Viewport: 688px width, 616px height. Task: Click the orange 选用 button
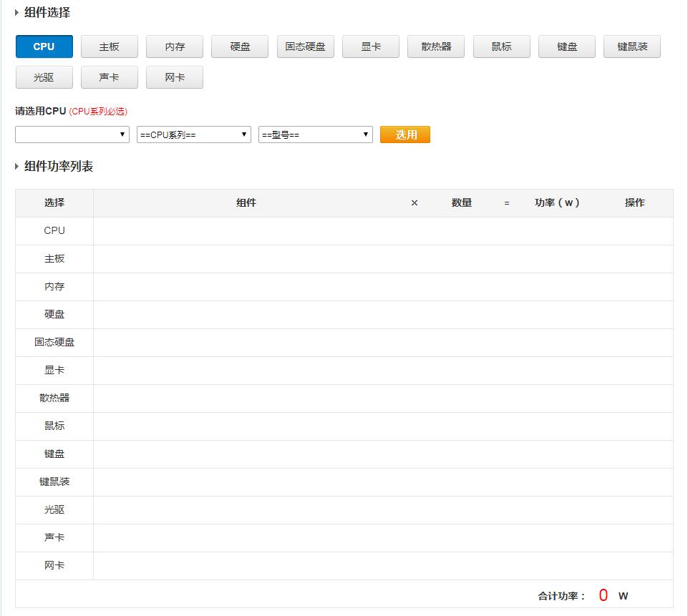[404, 134]
